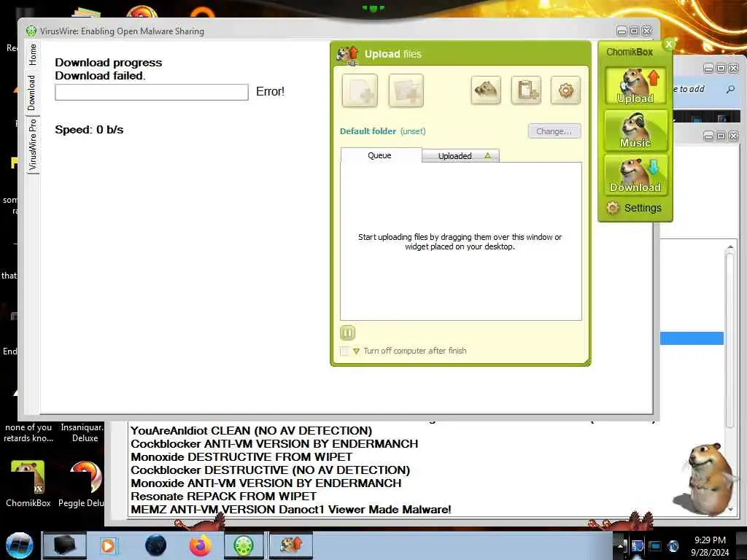Select Cockblocker ANTI-VM VERSION BY ENDERMANCH entry
Screen dimensions: 747x560
[x=274, y=444]
